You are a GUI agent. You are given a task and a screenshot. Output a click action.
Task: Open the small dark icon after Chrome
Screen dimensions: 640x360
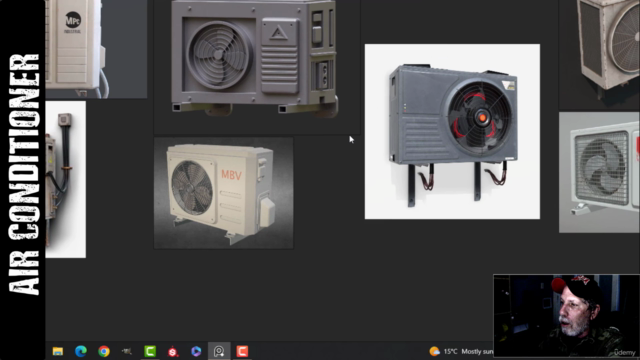pos(127,351)
